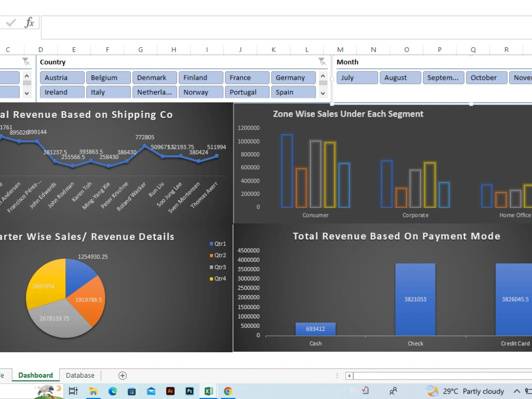This screenshot has width=532, height=399.
Task: Toggle Germany in the Country slicer
Action: pyautogui.click(x=293, y=77)
